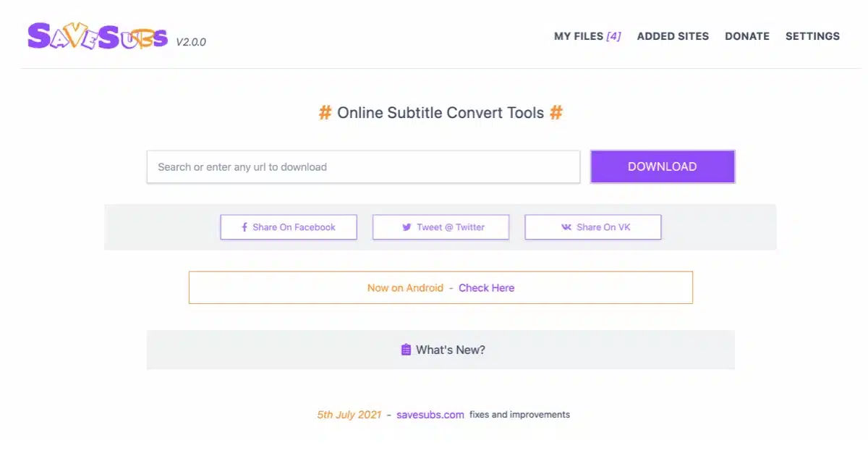The height and width of the screenshot is (456, 868).
Task: Open the Donate page
Action: tap(747, 36)
